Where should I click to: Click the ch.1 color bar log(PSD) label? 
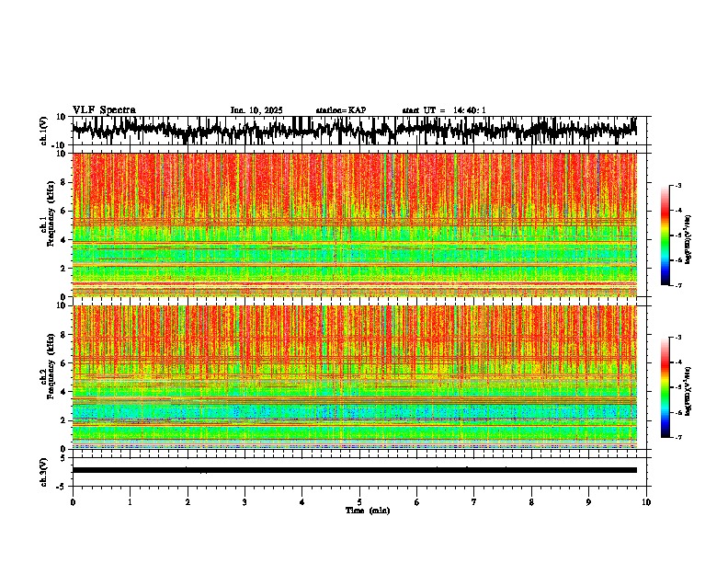tap(688, 239)
